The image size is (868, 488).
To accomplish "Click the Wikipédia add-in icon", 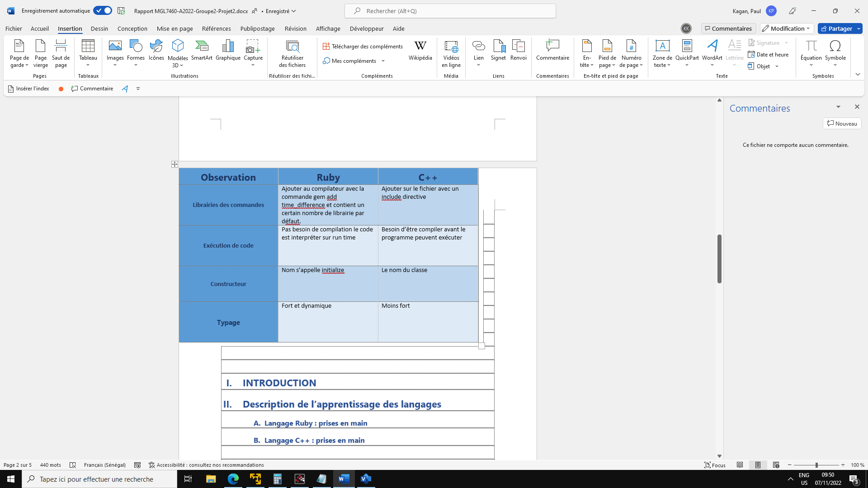I will pos(420,51).
